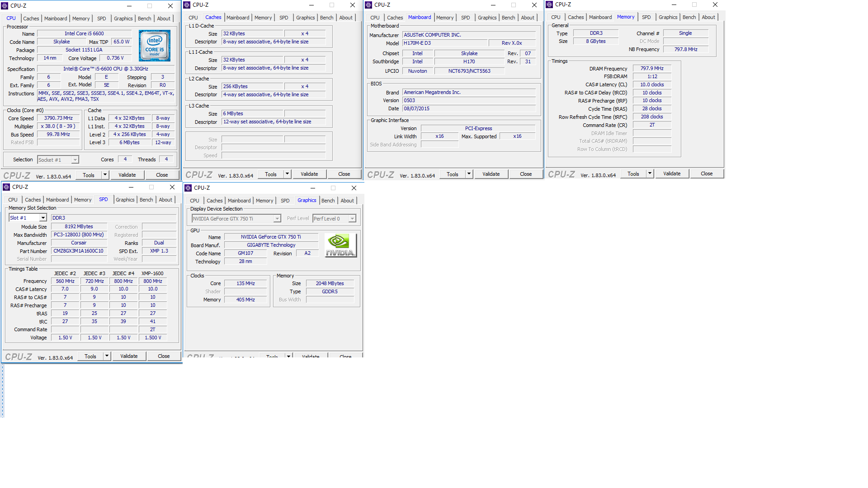Image resolution: width=868 pixels, height=488 pixels.
Task: Click CPU-Z title icon of Caches window
Action: (187, 5)
